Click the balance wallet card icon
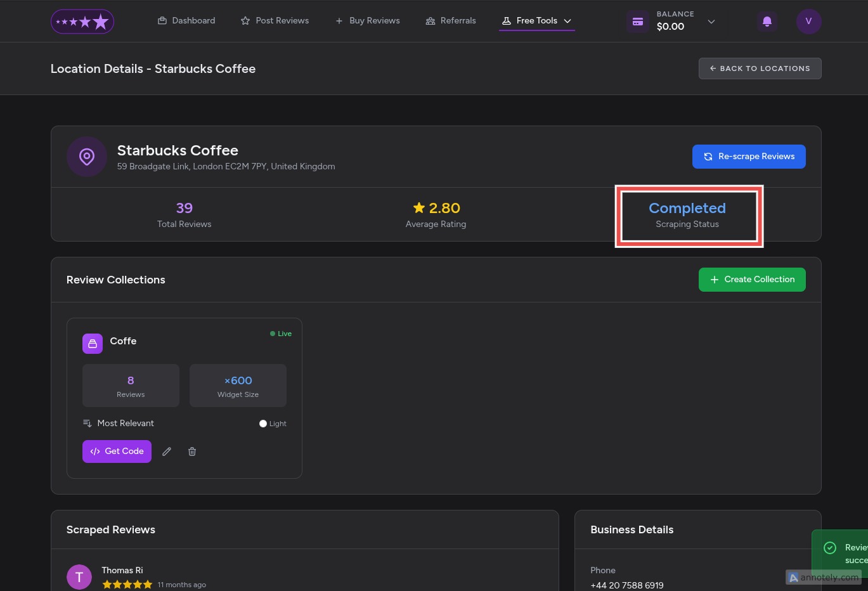Viewport: 868px width, 591px height. [638, 22]
